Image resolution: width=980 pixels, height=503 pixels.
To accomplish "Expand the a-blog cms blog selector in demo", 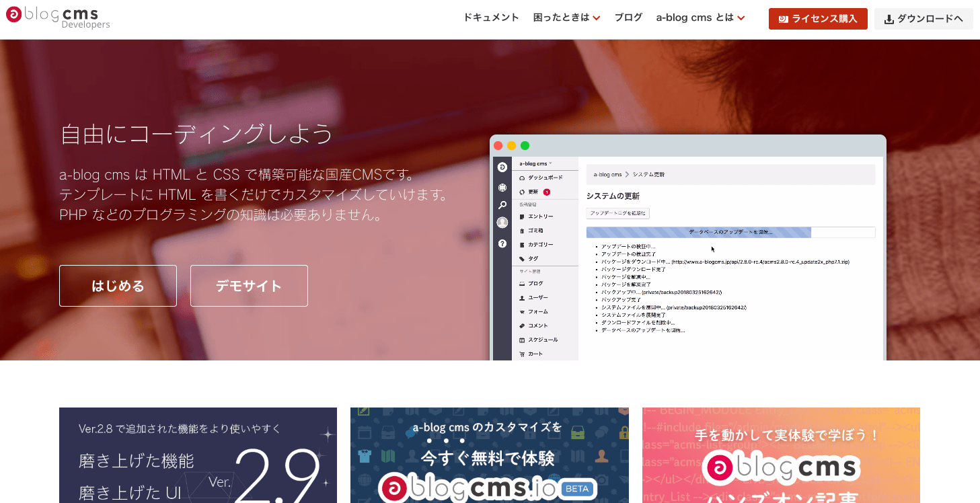I will 535,163.
